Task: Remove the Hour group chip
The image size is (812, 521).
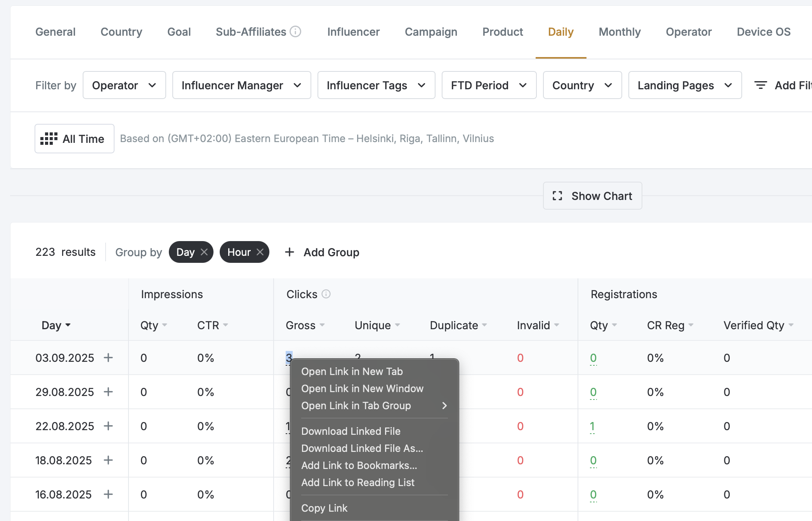Action: (260, 252)
